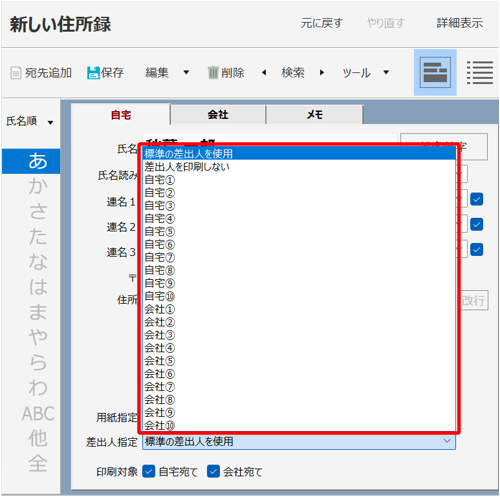Choose 会社⑤ from the sender list
Viewport: 500px width, 497px height.
299,361
